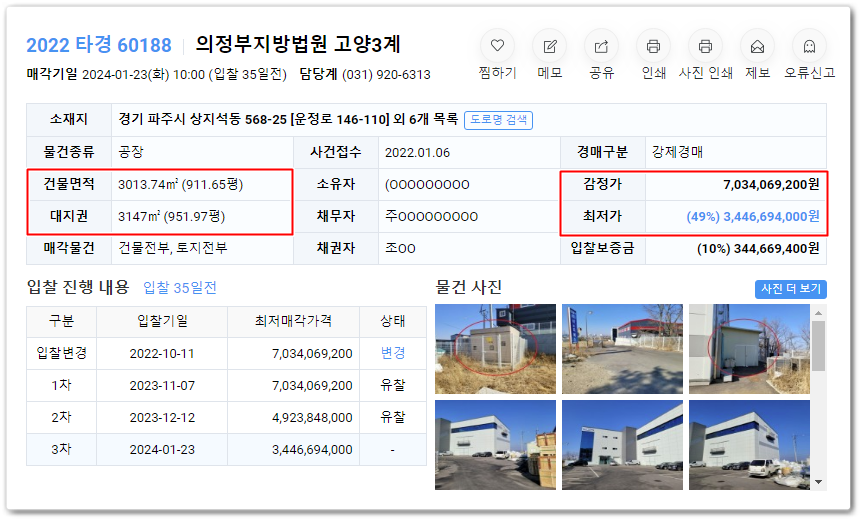Click the 입찰 진행 내용 heading

tap(78, 287)
